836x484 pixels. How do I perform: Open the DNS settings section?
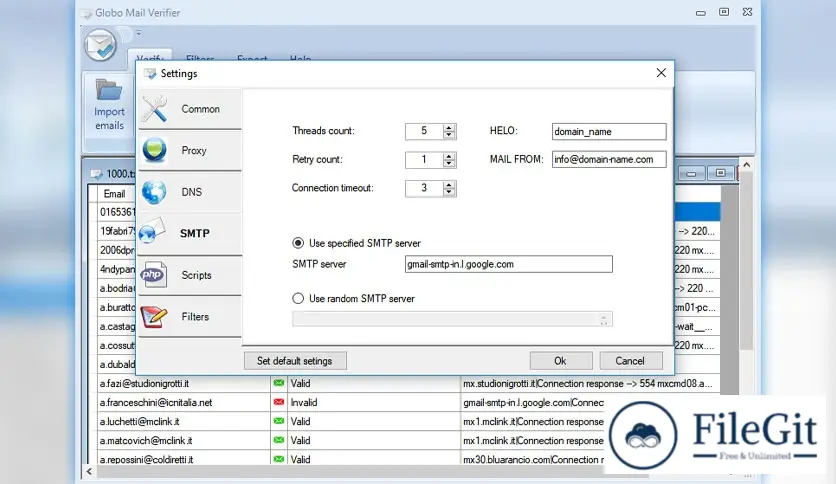tap(190, 192)
